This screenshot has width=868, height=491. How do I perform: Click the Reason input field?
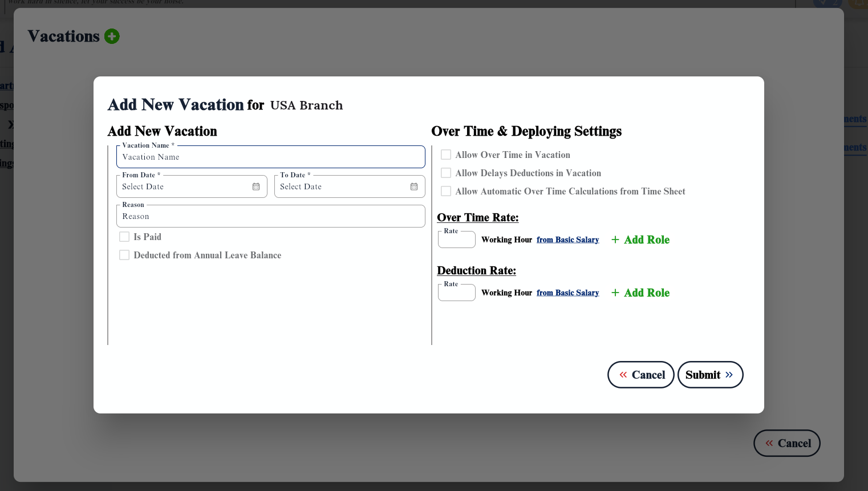[270, 217]
